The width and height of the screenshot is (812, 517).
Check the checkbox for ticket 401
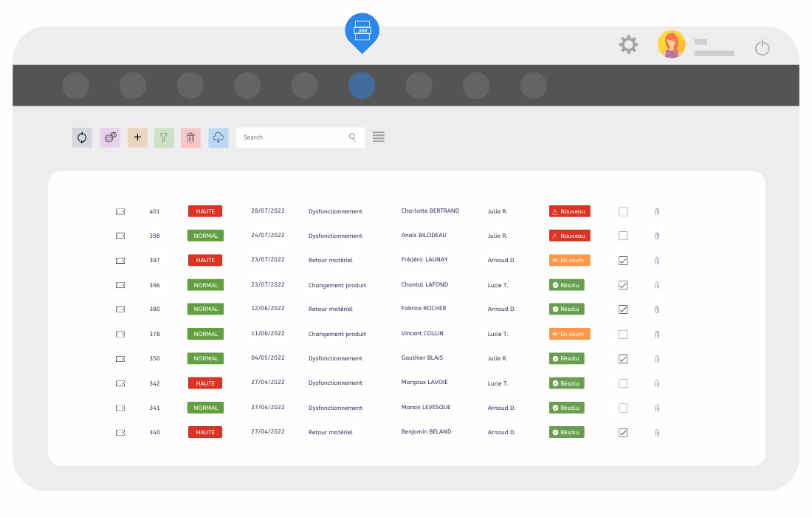(623, 212)
